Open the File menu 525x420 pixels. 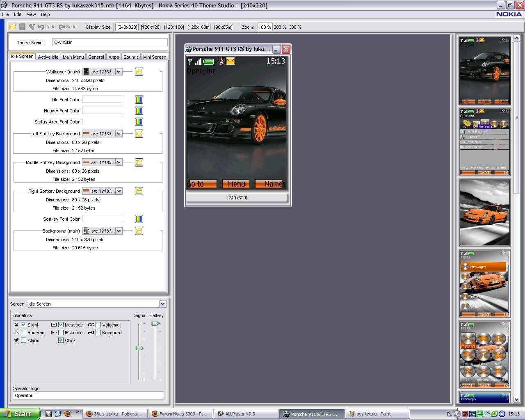(5, 14)
